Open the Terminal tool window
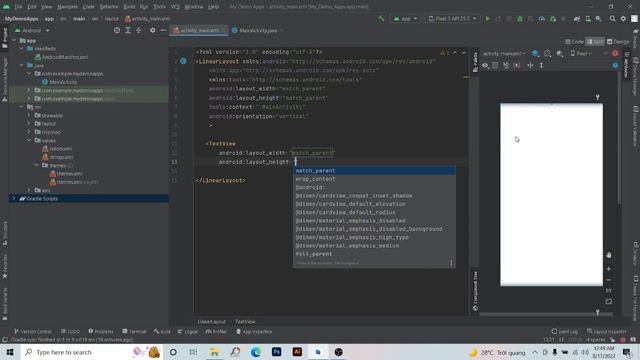 pyautogui.click(x=134, y=331)
